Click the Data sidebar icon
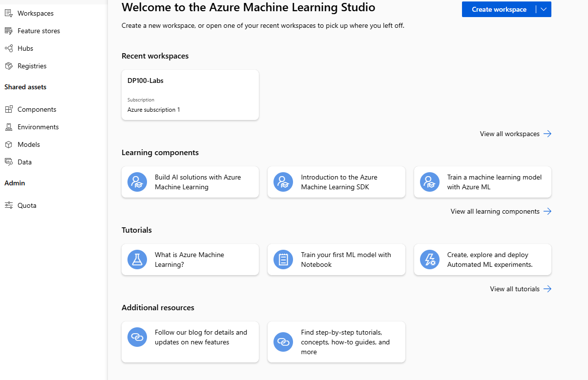The height and width of the screenshot is (380, 588). pyautogui.click(x=8, y=162)
